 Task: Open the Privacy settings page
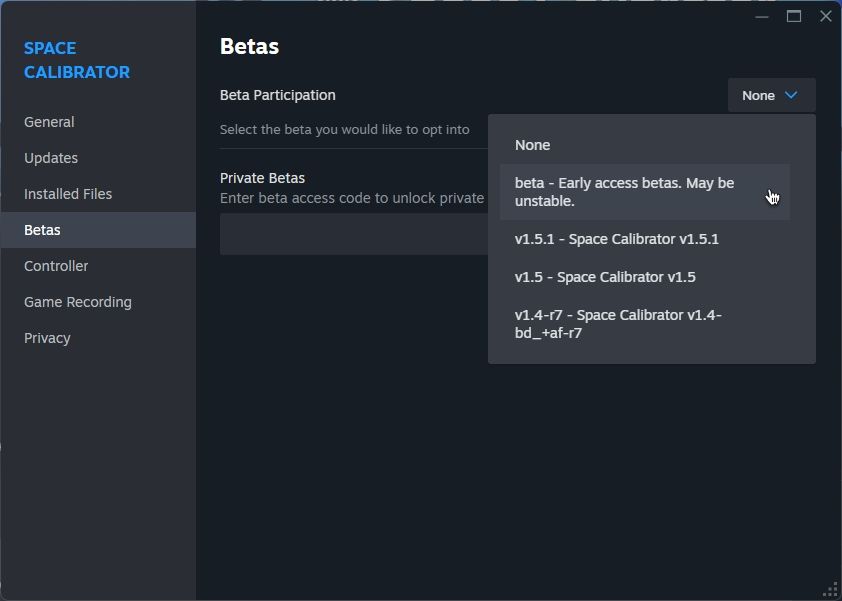pos(98,338)
